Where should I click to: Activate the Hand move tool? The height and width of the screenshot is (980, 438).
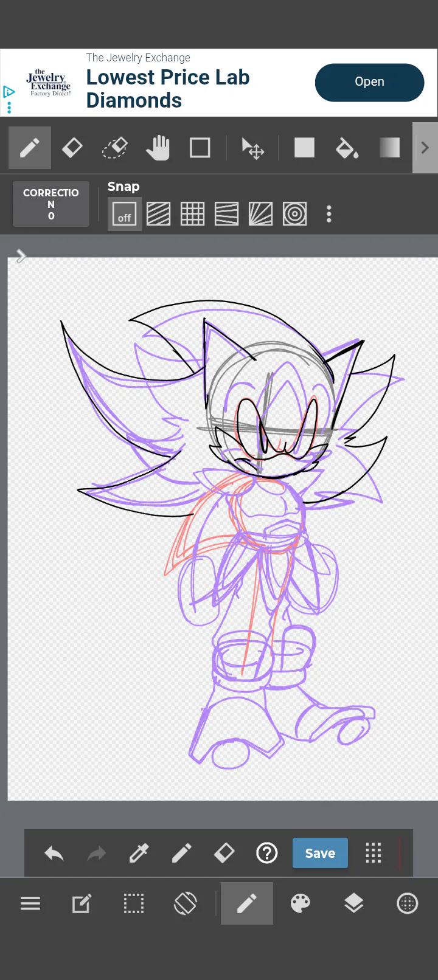point(158,148)
